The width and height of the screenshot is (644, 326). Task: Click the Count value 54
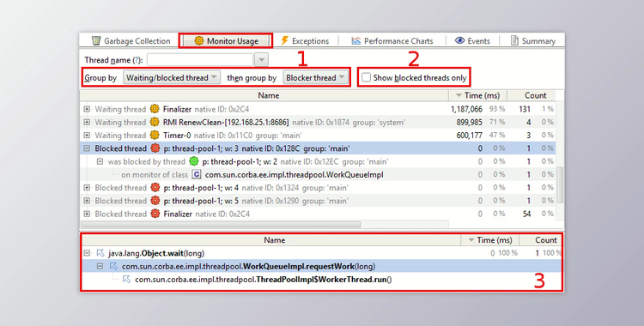click(x=526, y=214)
